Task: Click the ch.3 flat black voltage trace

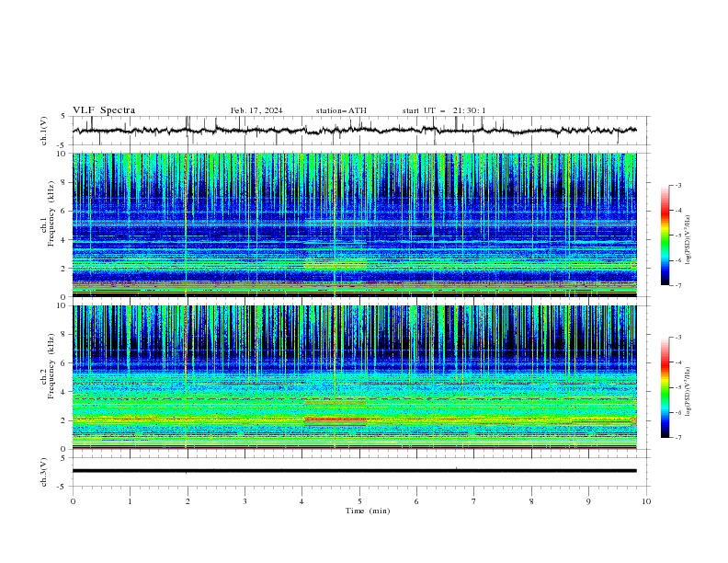Action: pyautogui.click(x=354, y=471)
